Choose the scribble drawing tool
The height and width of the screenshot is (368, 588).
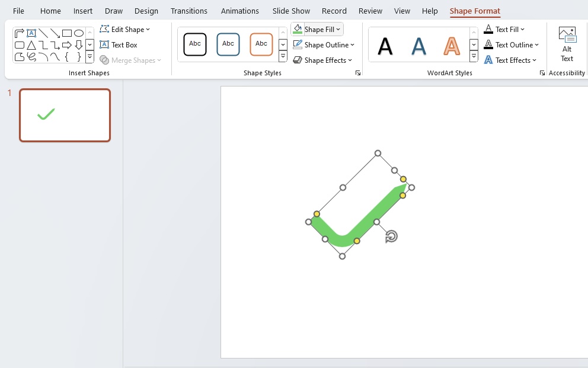31,57
